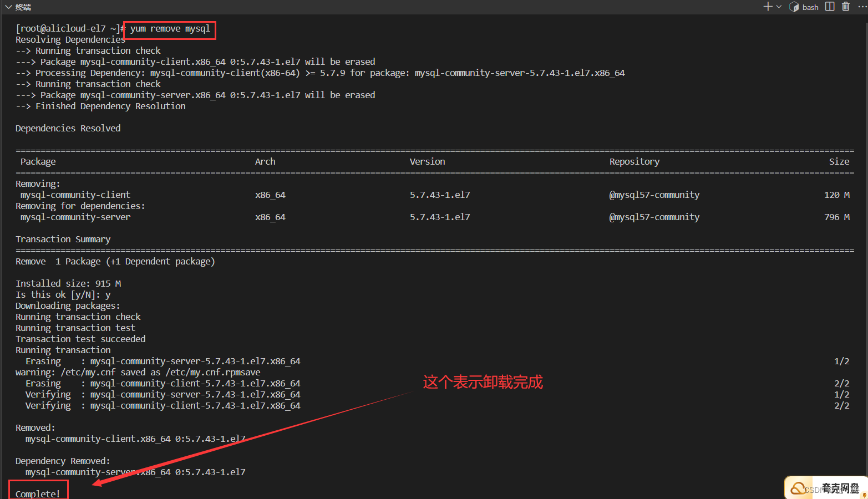
Task: Click the 'Transaction Summary' heading
Action: [x=63, y=240]
